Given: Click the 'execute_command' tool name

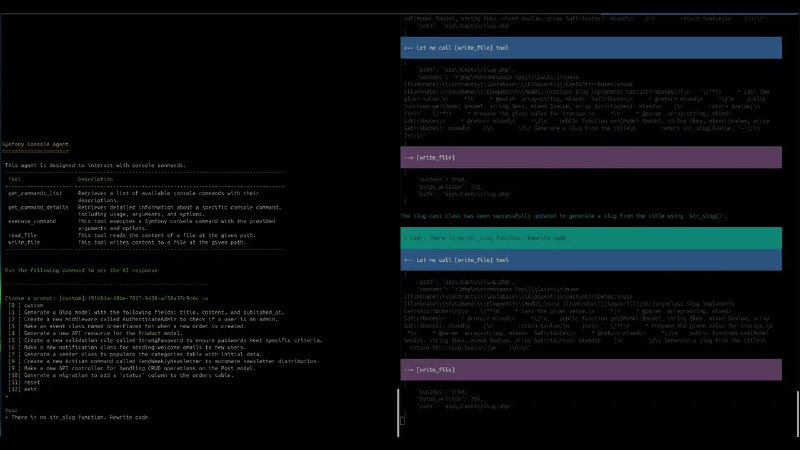Looking at the screenshot, I should (x=32, y=221).
